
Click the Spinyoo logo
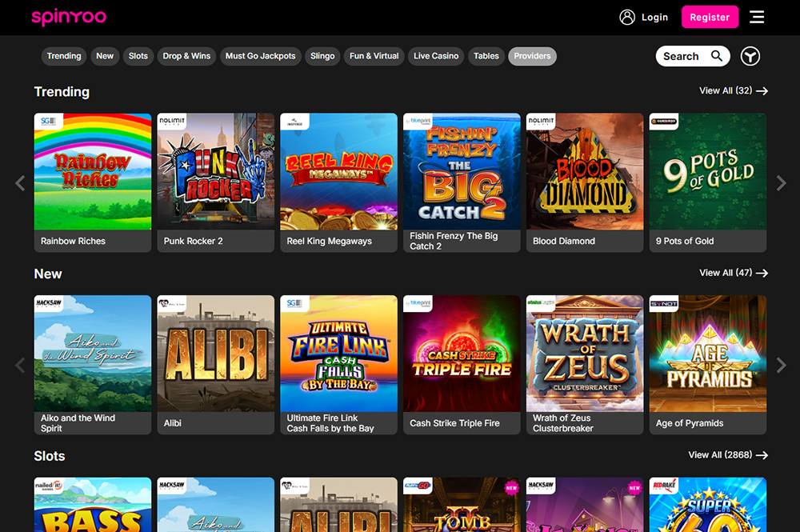click(69, 17)
